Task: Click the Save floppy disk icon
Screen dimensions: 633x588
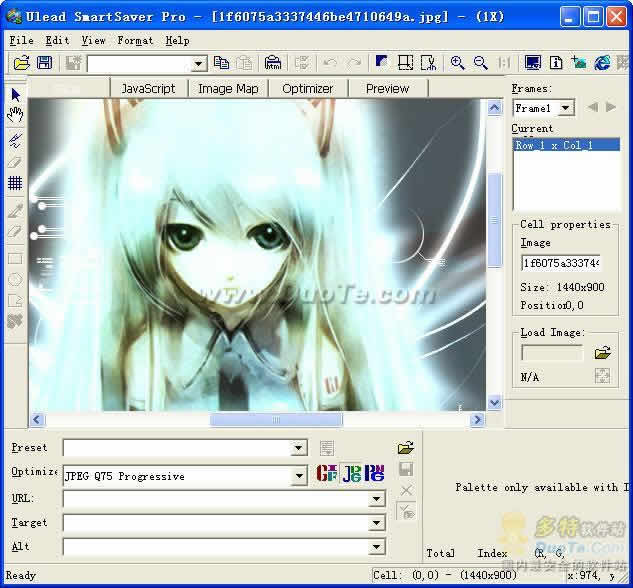Action: tap(44, 63)
